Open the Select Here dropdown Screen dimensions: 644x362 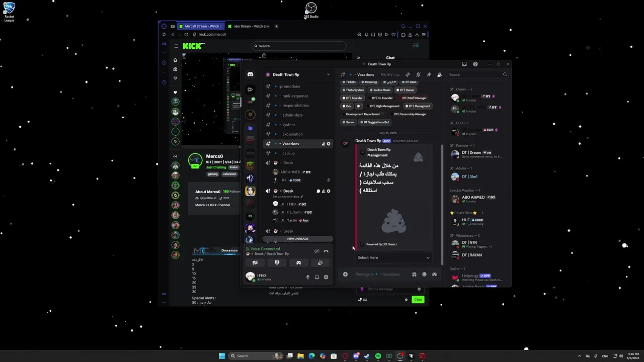click(393, 257)
